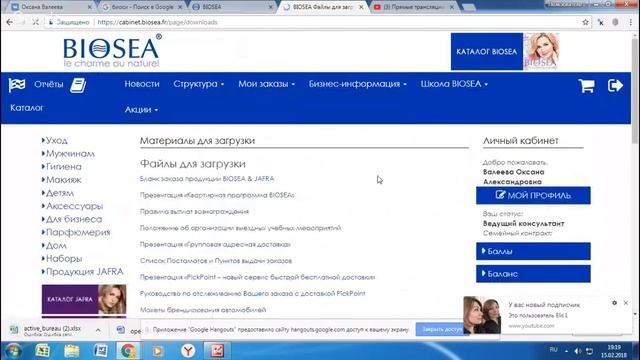Open Excel from the taskbar

click(42, 351)
